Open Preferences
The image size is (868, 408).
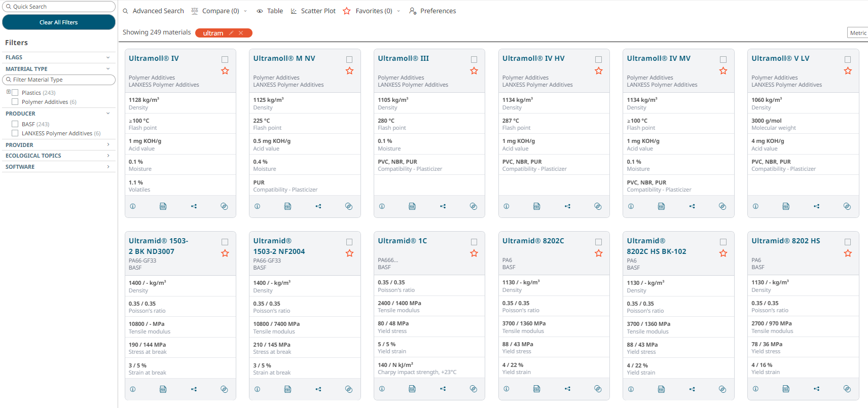[432, 11]
